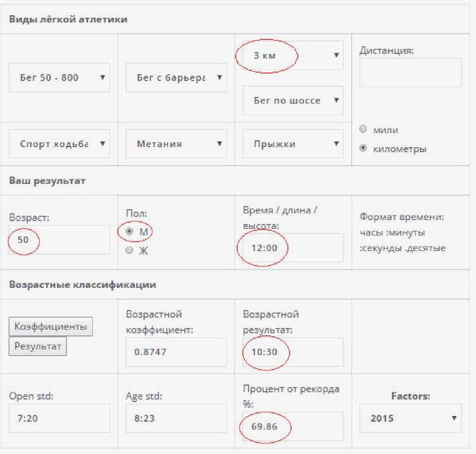Open the Спорт ходьба dropdown

pos(59,144)
